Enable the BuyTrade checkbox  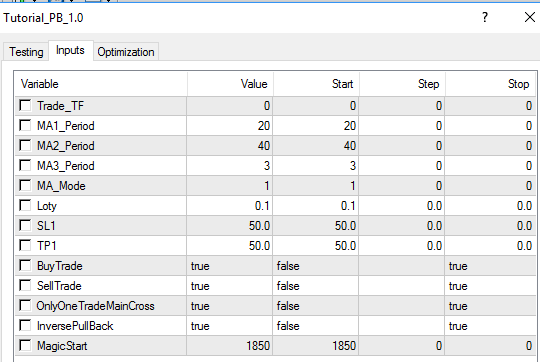click(x=25, y=265)
